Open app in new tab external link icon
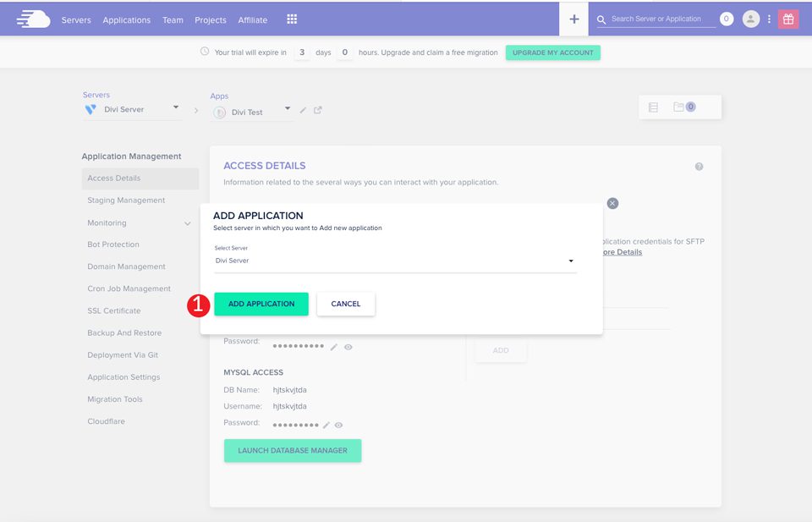 pyautogui.click(x=318, y=110)
